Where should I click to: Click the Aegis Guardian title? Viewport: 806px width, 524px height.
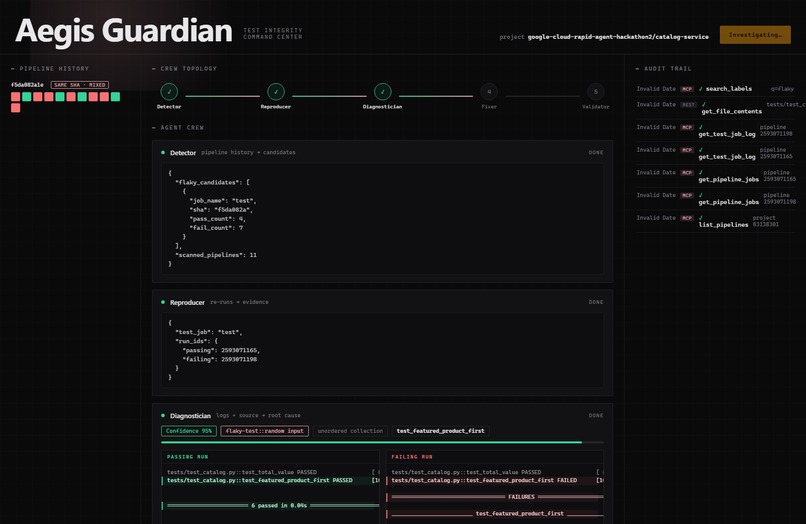coord(124,31)
